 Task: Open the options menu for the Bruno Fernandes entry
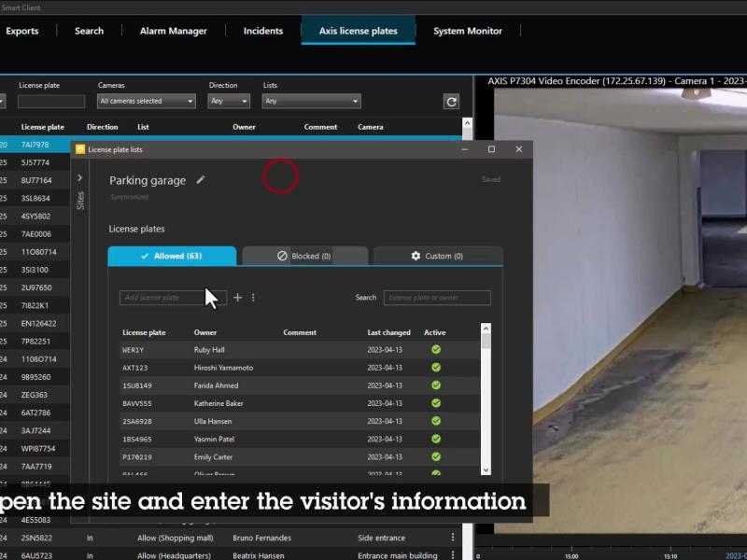[452, 538]
